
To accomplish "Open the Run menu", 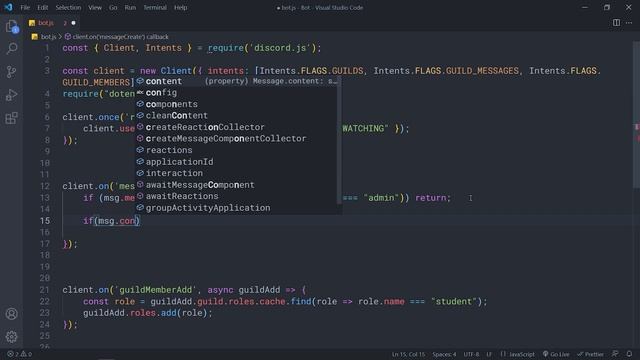I will click(130, 7).
